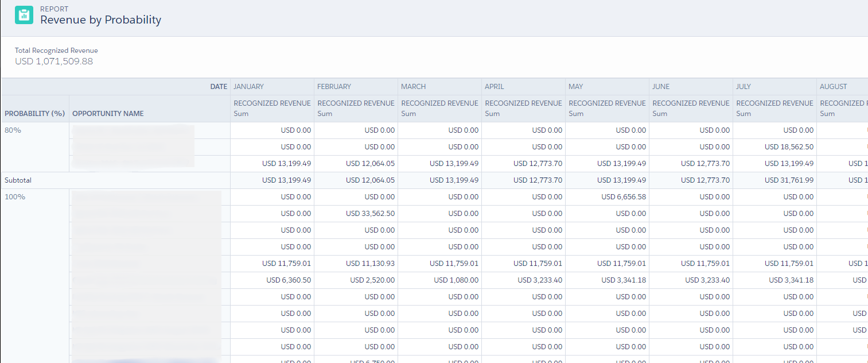The image size is (868, 363).
Task: Select the July subtotal USD 31,761.99
Action: tap(789, 180)
